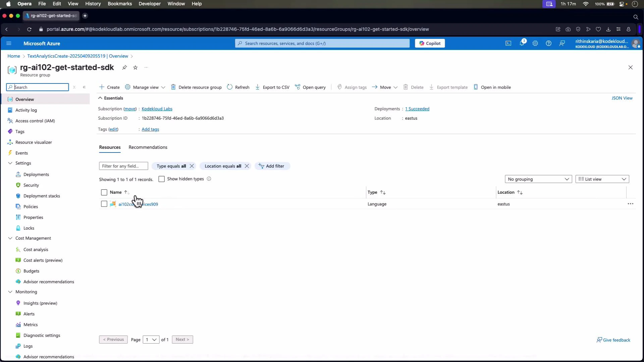Click the Add tags link
This screenshot has width=644, height=362.
pyautogui.click(x=150, y=129)
